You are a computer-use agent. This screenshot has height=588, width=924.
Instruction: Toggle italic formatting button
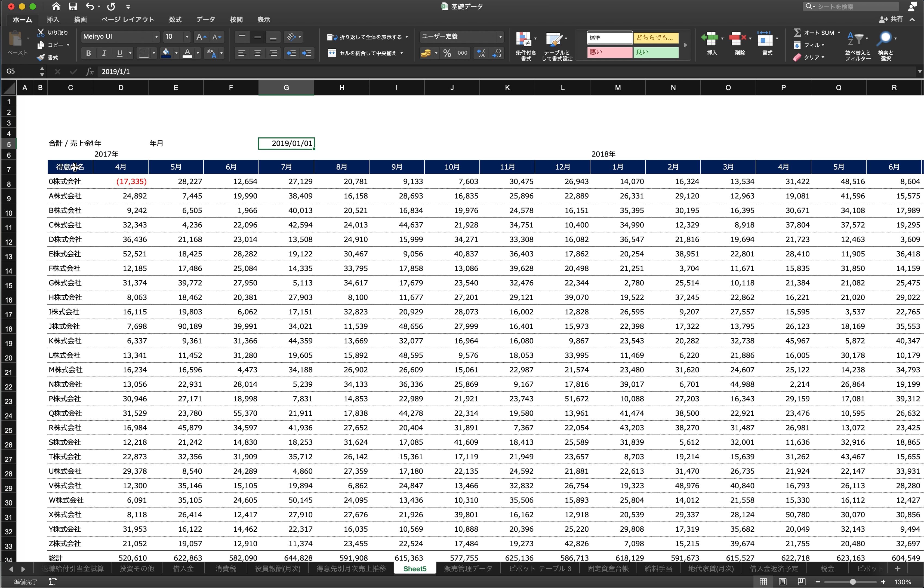coord(104,53)
